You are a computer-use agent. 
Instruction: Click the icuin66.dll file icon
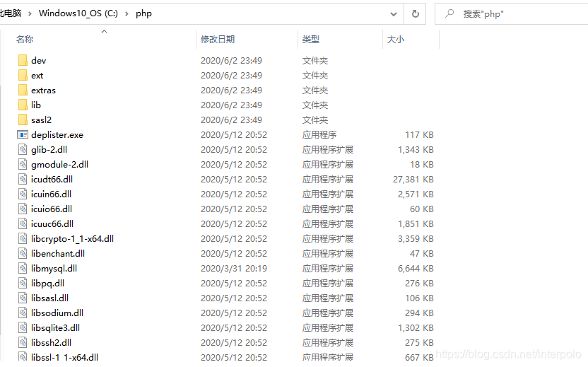(x=23, y=194)
